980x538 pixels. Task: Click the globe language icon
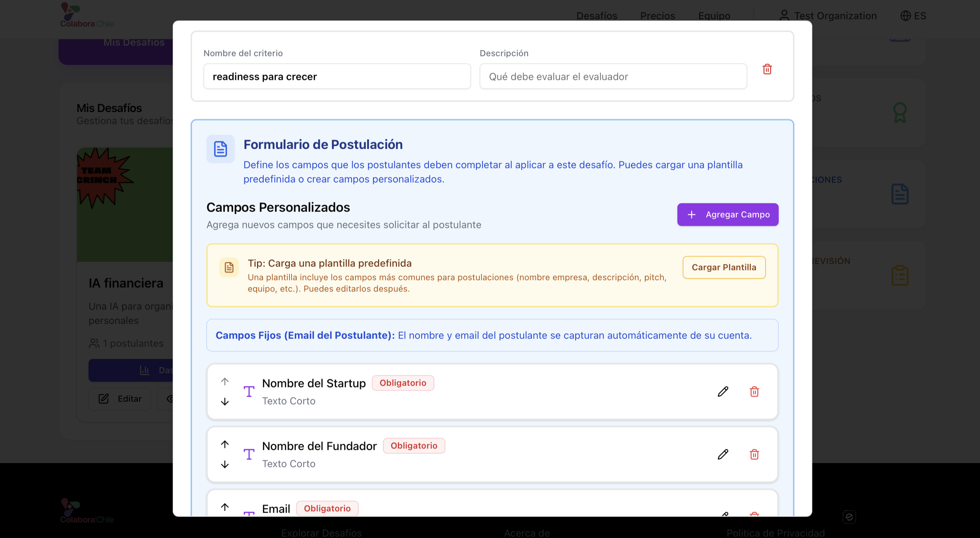[x=905, y=16]
